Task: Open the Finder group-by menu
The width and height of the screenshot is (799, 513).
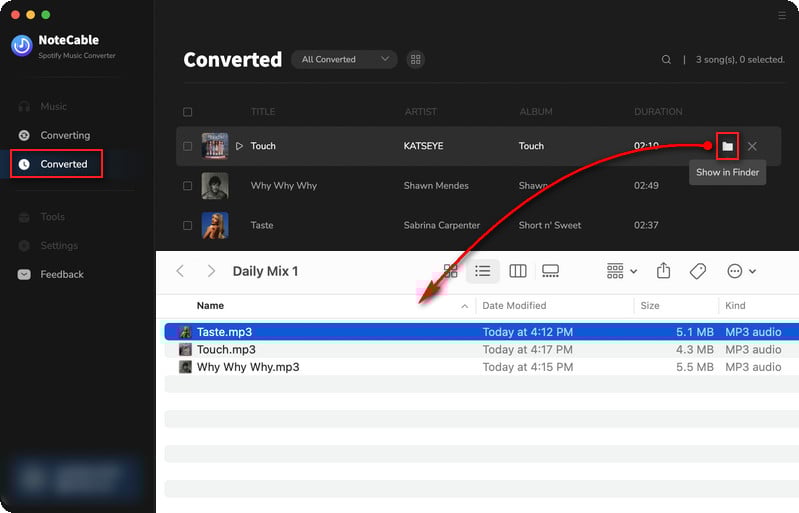Action: tap(622, 271)
